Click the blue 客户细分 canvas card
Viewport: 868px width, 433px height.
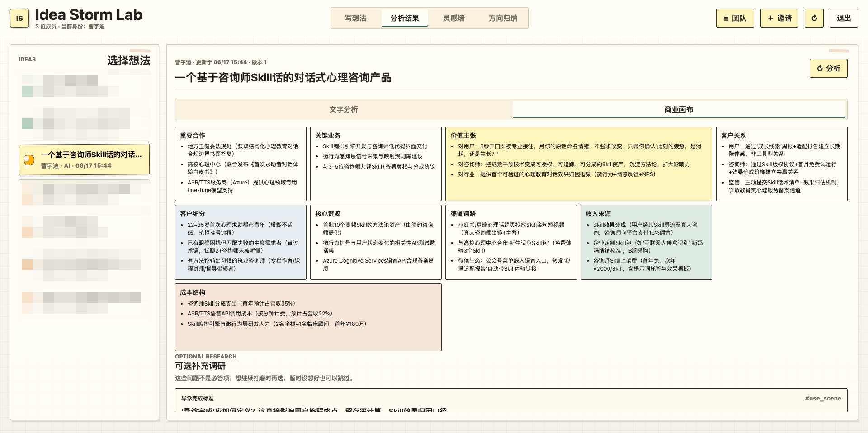tap(241, 242)
